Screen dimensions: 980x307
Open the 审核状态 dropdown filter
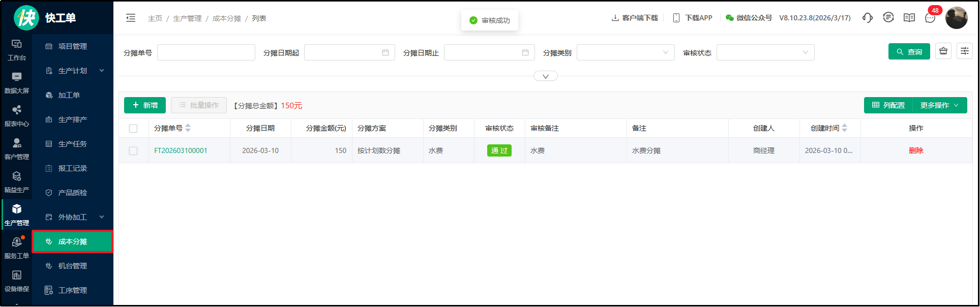[765, 52]
